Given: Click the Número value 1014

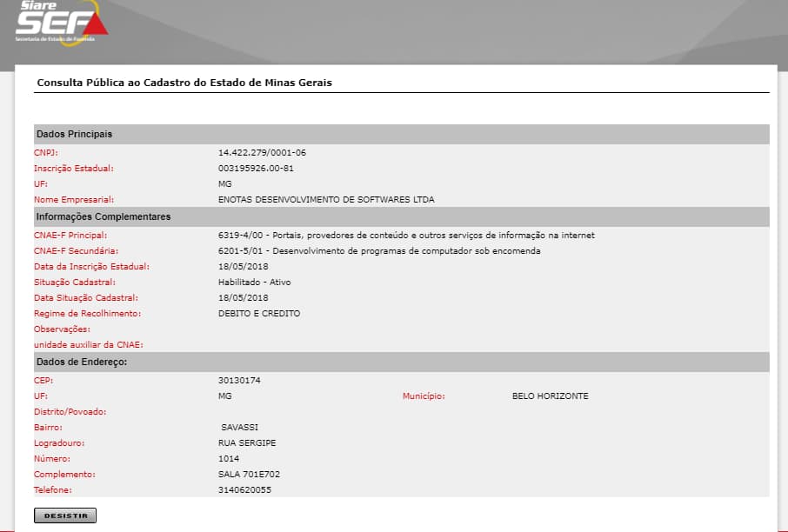Looking at the screenshot, I should click(x=228, y=458).
